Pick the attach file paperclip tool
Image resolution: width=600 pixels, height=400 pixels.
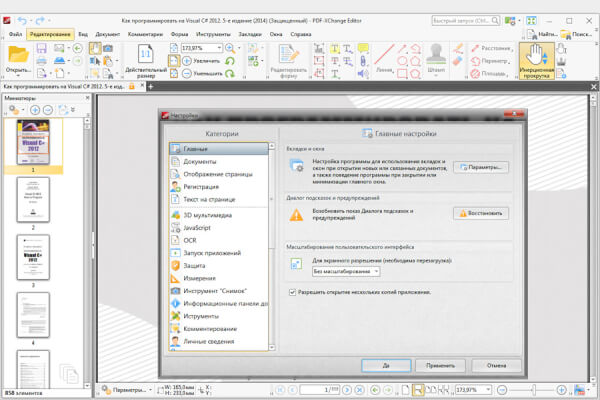click(363, 61)
